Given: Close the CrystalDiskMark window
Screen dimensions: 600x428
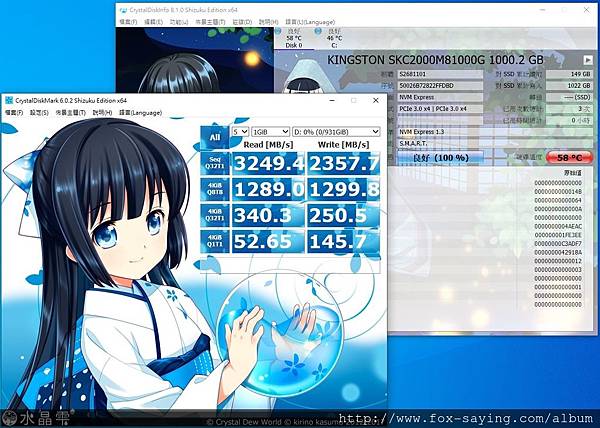Looking at the screenshot, I should point(375,100).
